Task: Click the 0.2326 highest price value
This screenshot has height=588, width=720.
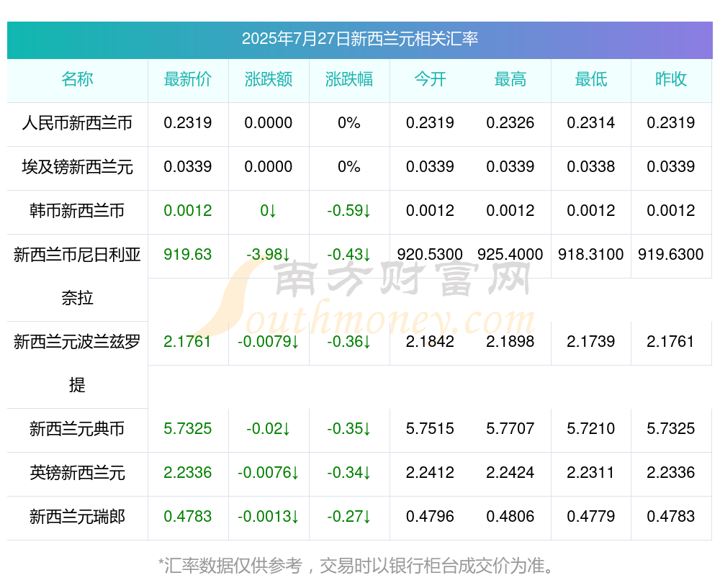Action: click(x=510, y=122)
